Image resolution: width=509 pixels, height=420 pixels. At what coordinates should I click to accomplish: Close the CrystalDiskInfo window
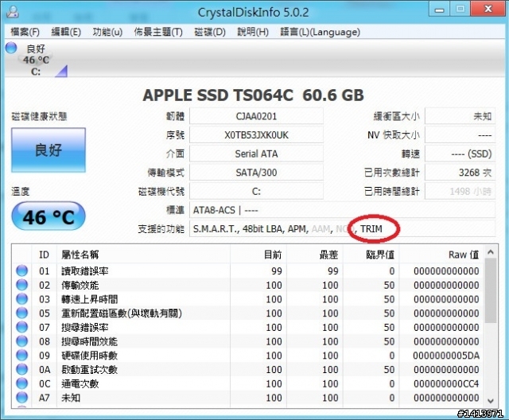click(488, 10)
